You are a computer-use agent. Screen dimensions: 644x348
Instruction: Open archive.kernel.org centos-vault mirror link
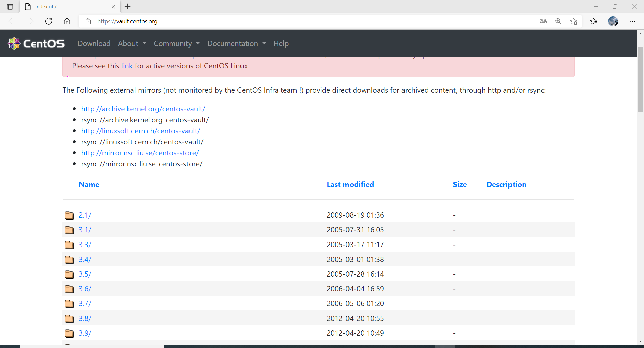coord(143,109)
